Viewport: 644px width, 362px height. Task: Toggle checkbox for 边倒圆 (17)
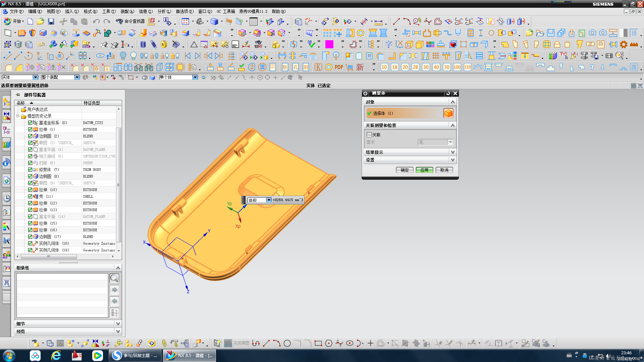tap(30, 237)
